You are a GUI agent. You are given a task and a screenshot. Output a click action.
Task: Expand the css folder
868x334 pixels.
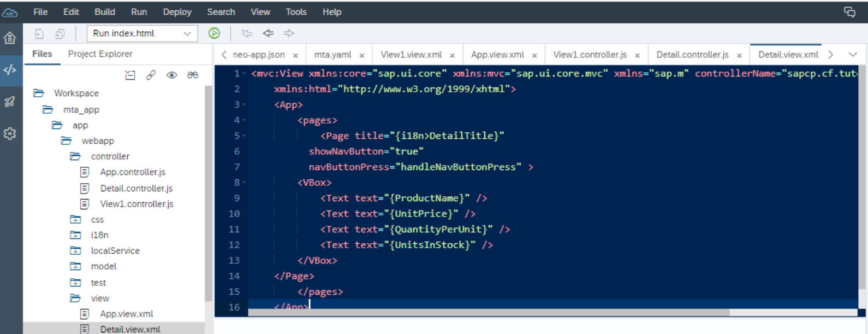[75, 219]
